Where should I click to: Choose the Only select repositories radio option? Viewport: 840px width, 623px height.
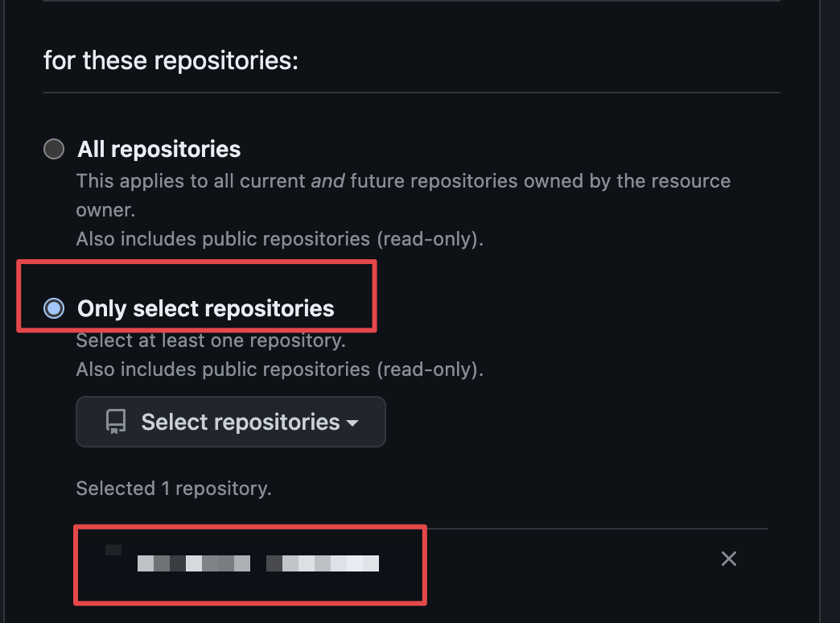[54, 308]
